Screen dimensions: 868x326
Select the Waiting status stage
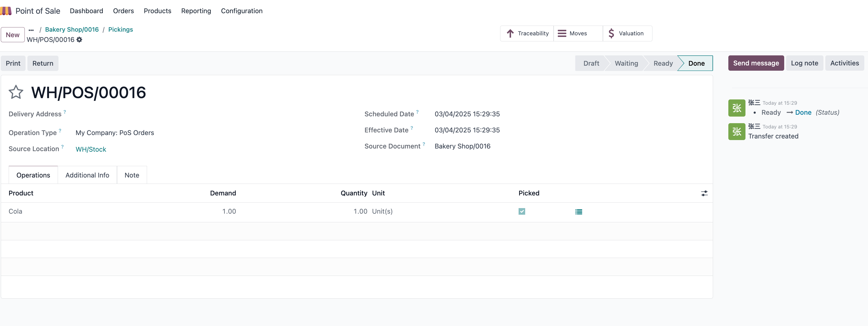(626, 63)
